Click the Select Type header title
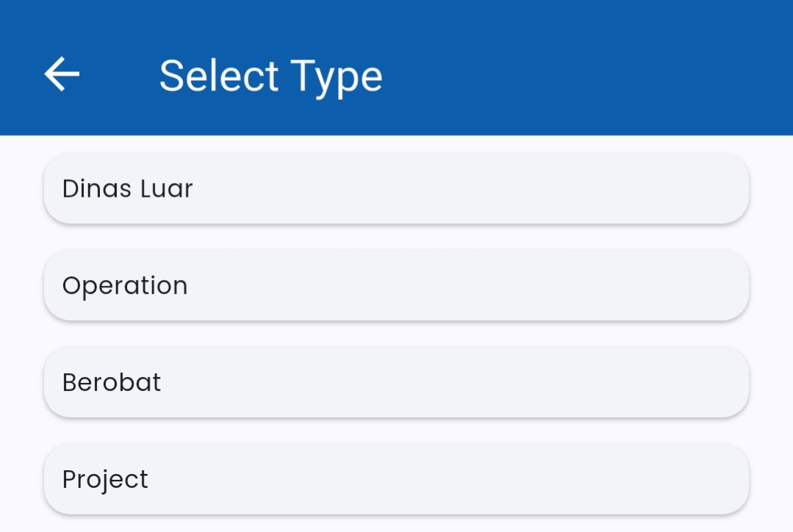Screen dimensions: 793x532 coord(270,76)
